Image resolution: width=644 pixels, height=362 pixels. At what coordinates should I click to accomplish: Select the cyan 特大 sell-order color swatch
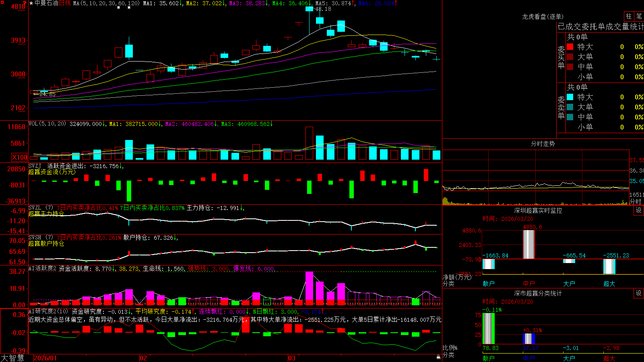coord(570,97)
